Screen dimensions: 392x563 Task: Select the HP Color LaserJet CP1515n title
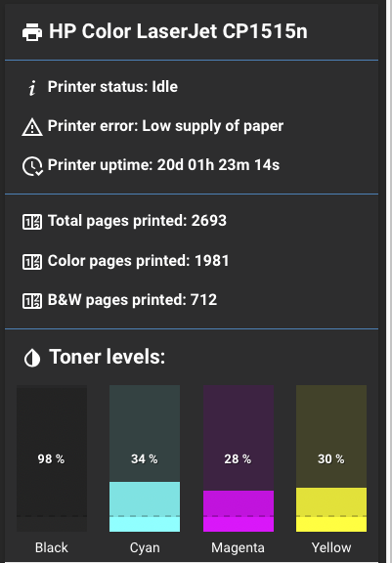[x=178, y=31]
